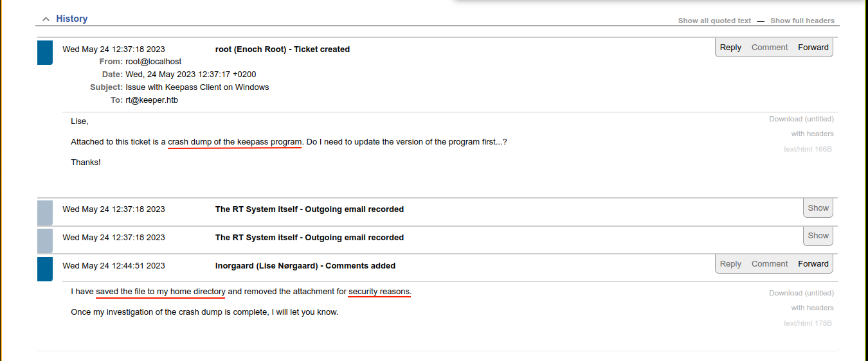The width and height of the screenshot is (868, 361).
Task: Click Show all quoted text
Action: pos(714,21)
